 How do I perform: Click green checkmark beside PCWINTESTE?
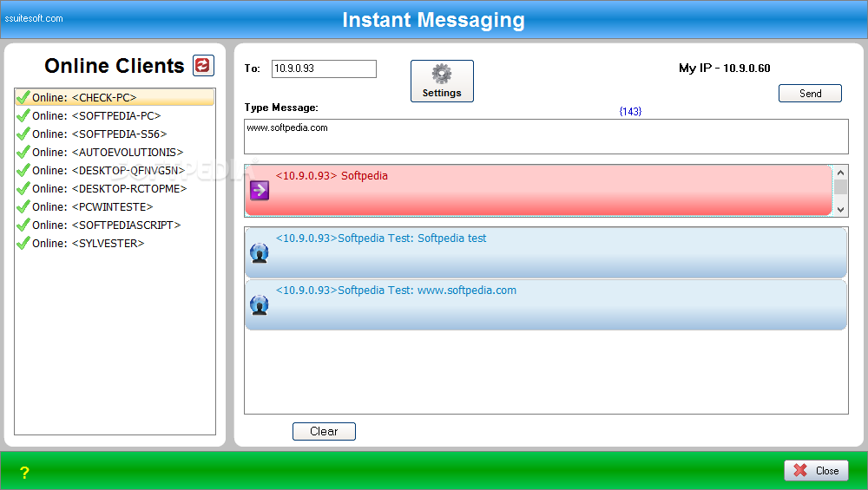(x=23, y=206)
